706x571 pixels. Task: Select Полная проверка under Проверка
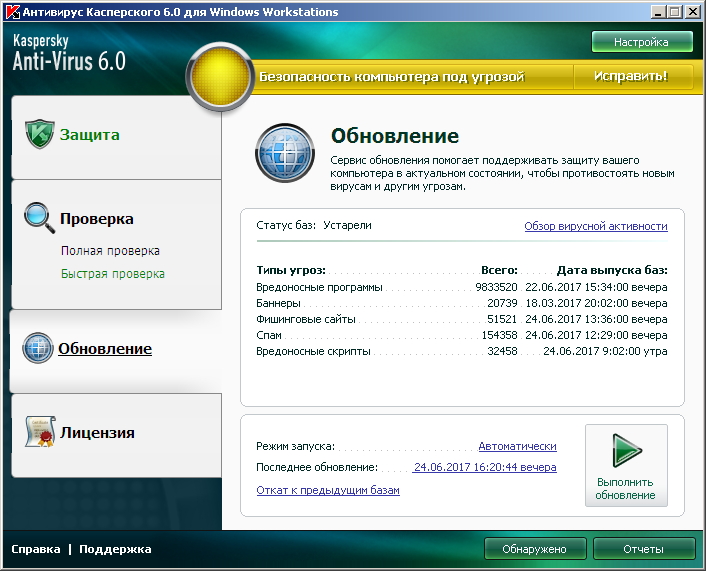point(110,251)
